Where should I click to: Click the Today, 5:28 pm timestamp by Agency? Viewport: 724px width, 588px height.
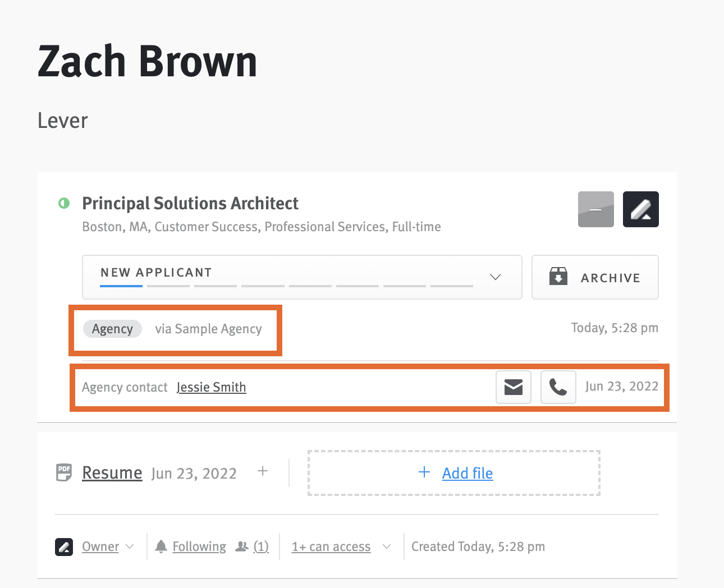pos(615,328)
